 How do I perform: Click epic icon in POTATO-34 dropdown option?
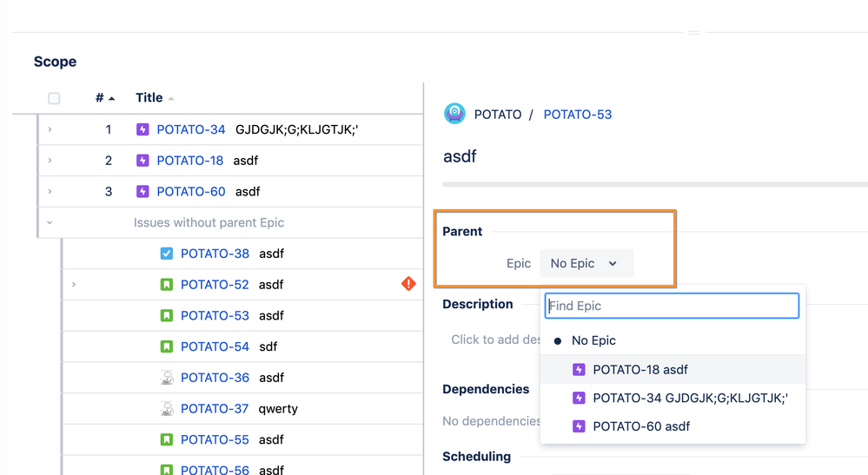[x=579, y=398]
